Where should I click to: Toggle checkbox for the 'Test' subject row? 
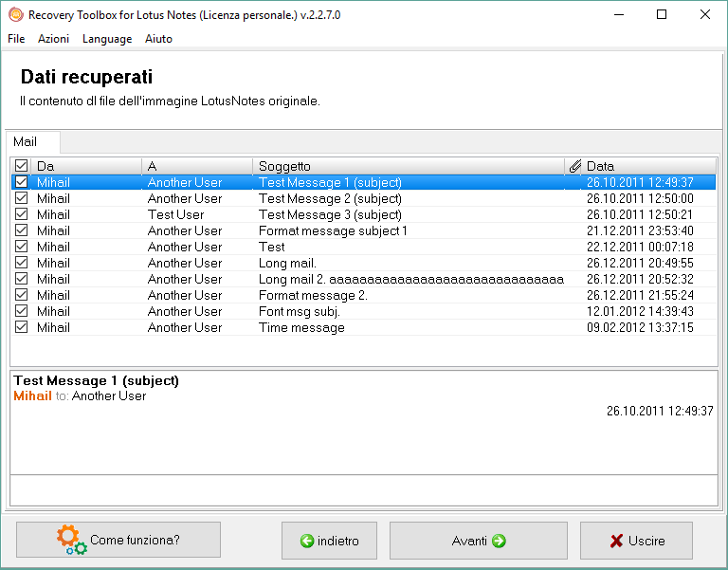click(x=22, y=247)
